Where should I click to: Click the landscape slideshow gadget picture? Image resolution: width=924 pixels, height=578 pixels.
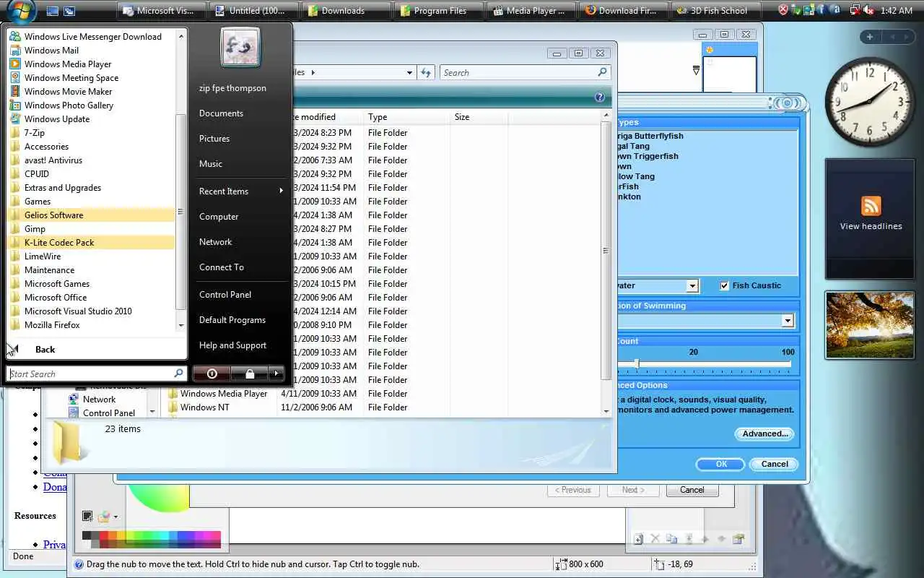(870, 325)
